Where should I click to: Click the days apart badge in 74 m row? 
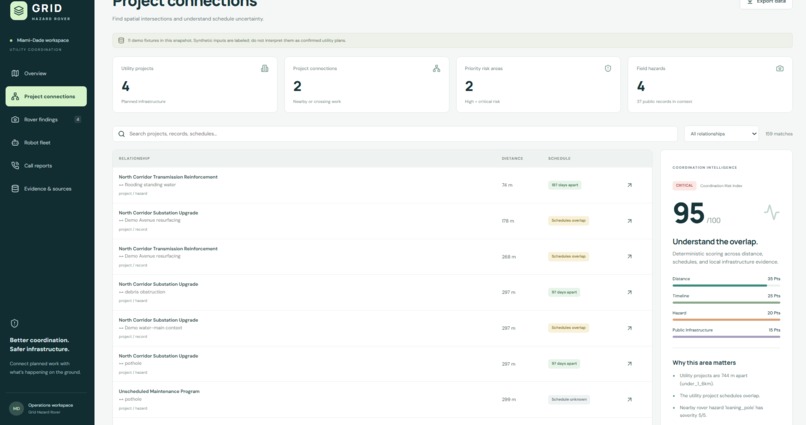coord(564,185)
